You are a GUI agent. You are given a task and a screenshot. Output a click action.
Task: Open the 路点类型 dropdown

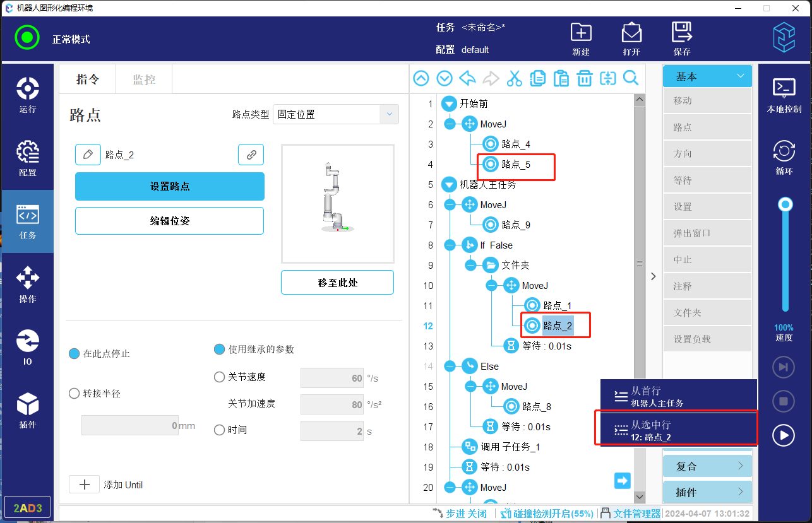pyautogui.click(x=335, y=114)
